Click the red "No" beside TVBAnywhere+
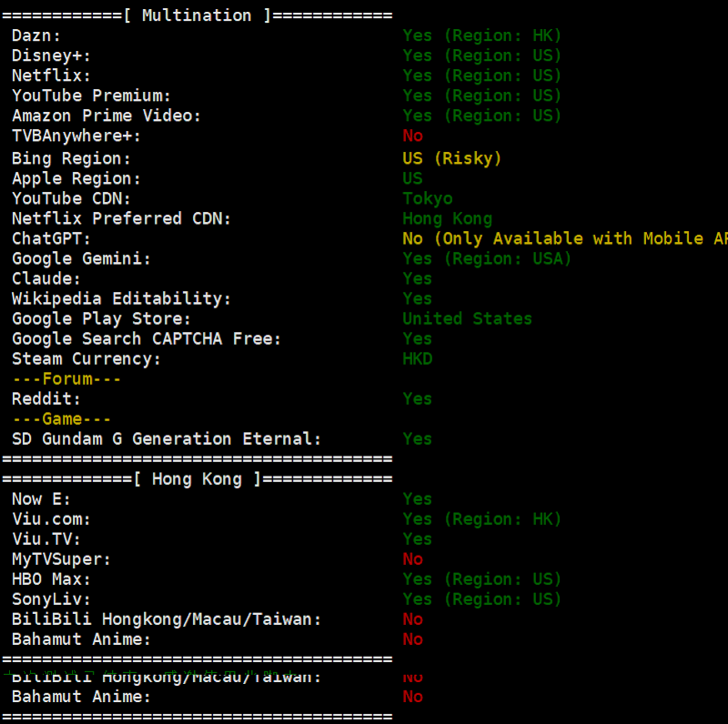This screenshot has width=728, height=724. tap(413, 136)
